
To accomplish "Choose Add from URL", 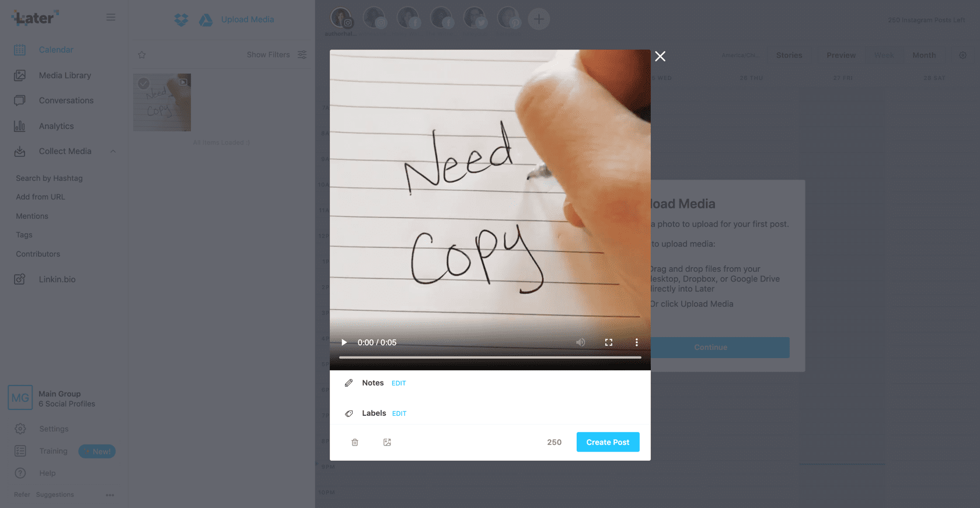I will (x=40, y=197).
